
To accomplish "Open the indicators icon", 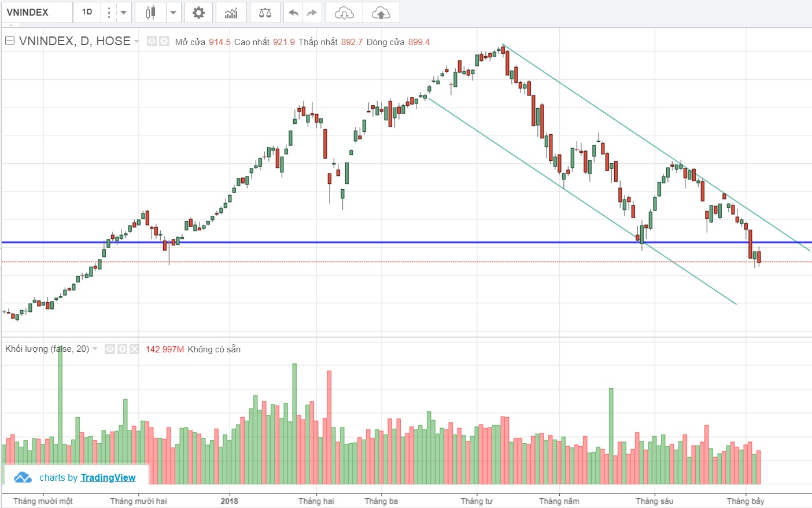I will [231, 12].
